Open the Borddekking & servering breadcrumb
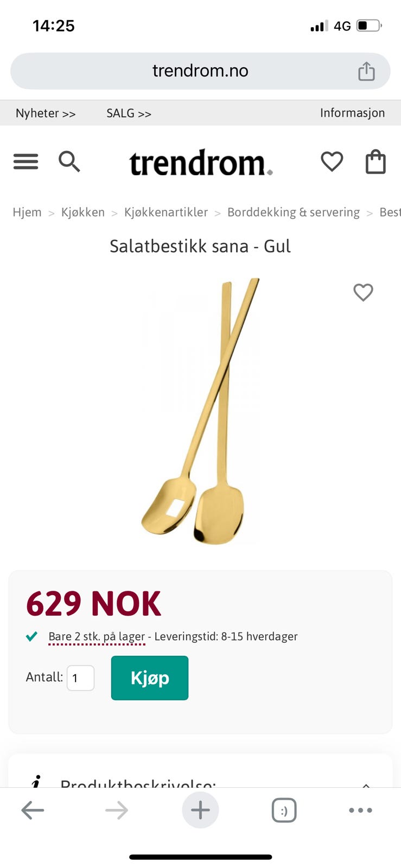 [294, 212]
